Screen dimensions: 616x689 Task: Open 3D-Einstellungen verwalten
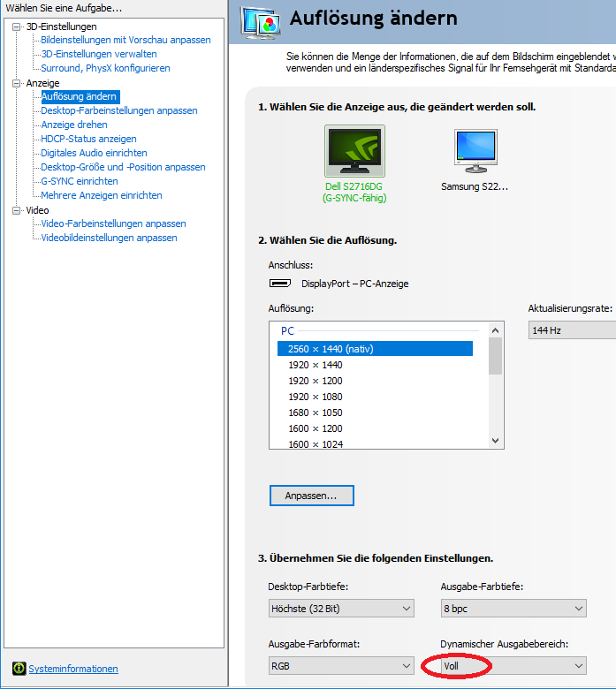click(x=99, y=54)
